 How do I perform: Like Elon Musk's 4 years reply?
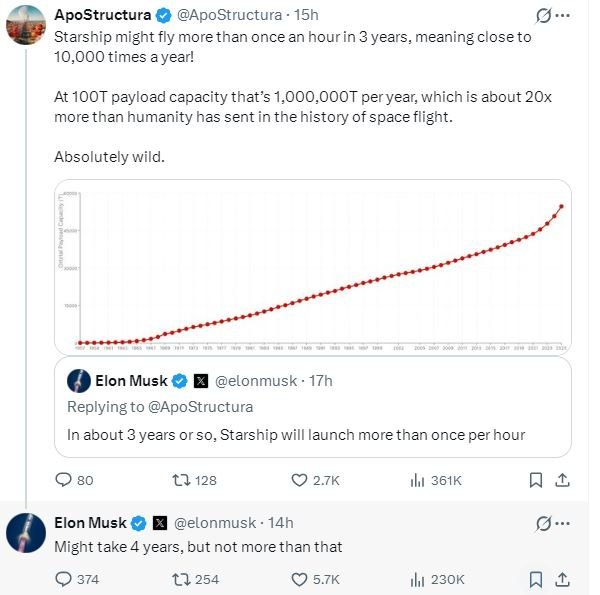point(299,579)
